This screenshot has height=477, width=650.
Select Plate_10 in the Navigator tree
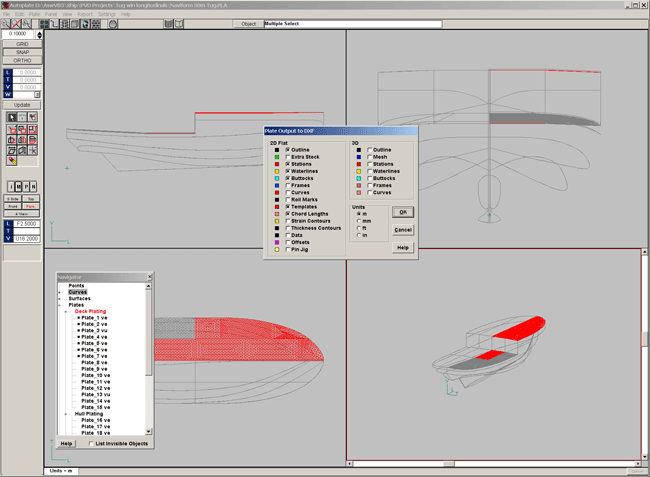96,375
